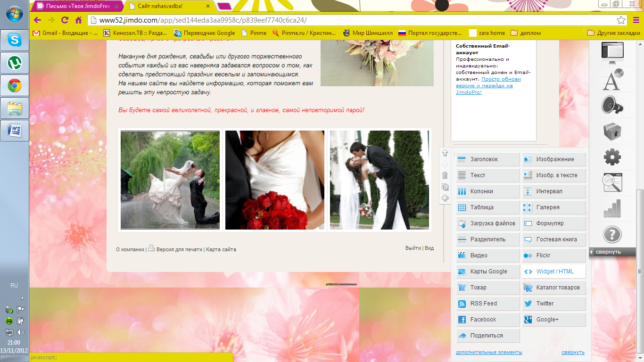Screen dimensions: 644x362
Task: Open the upgrade to JimdoPro link
Action: tap(488, 86)
